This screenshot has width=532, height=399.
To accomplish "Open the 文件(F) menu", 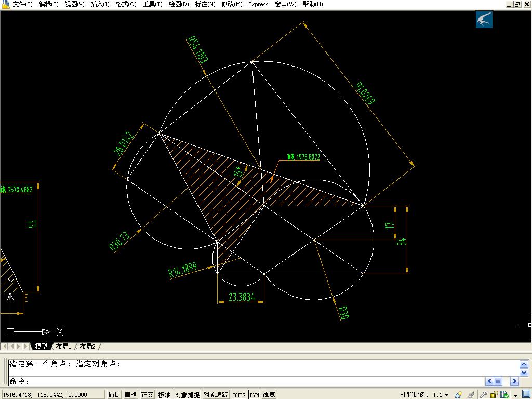I will 22,4.
